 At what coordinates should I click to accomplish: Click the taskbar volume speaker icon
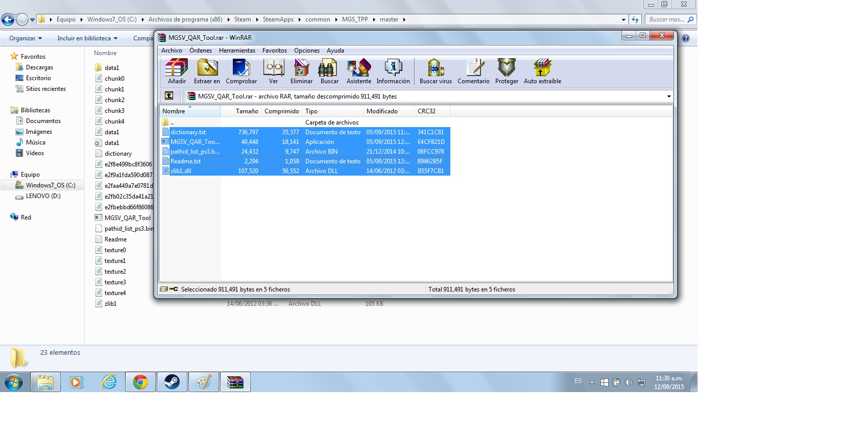pos(629,382)
